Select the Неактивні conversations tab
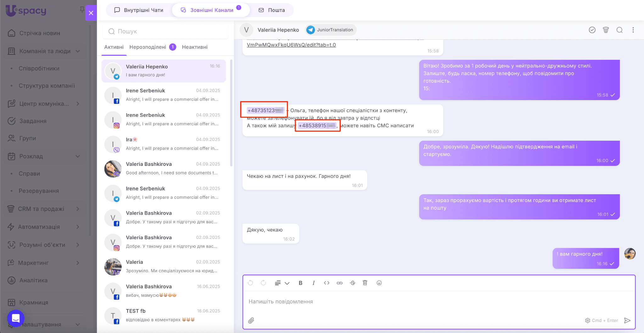Screen dimensions: 644x333 (x=195, y=47)
